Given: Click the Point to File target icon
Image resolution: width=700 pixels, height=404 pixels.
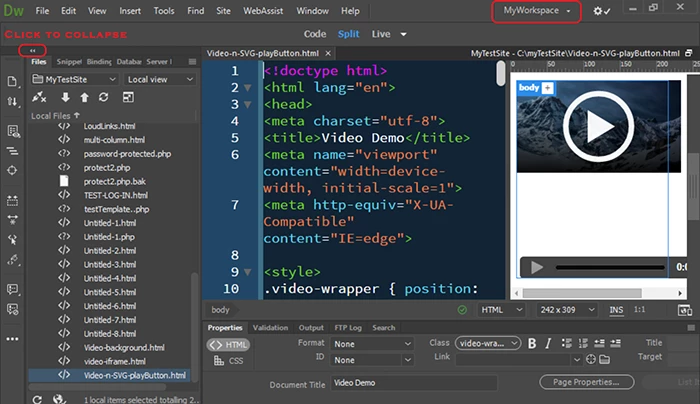Looking at the screenshot, I should (591, 359).
